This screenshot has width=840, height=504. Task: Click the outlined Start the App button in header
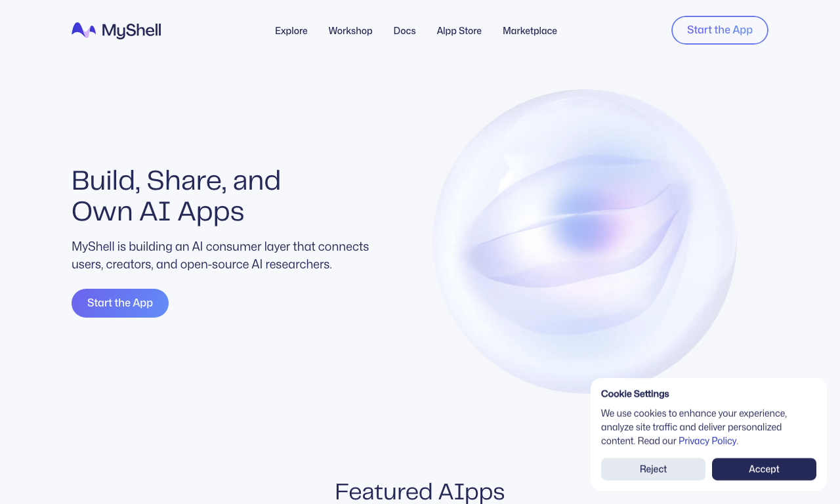(x=720, y=30)
